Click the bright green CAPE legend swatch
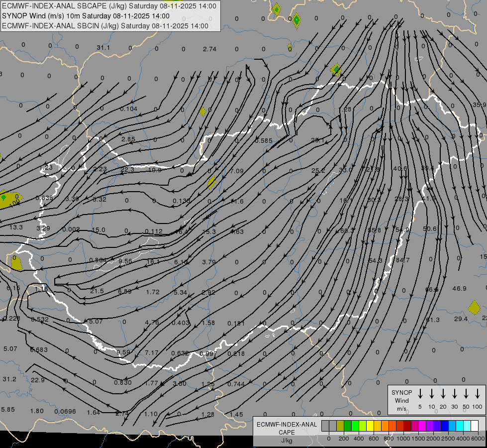The width and height of the screenshot is (487, 448). [x=355, y=426]
